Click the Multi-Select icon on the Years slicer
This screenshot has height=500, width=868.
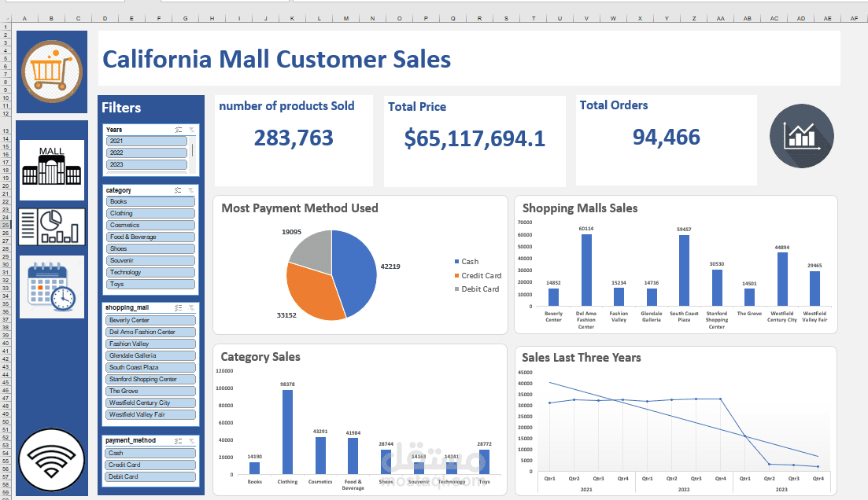179,129
